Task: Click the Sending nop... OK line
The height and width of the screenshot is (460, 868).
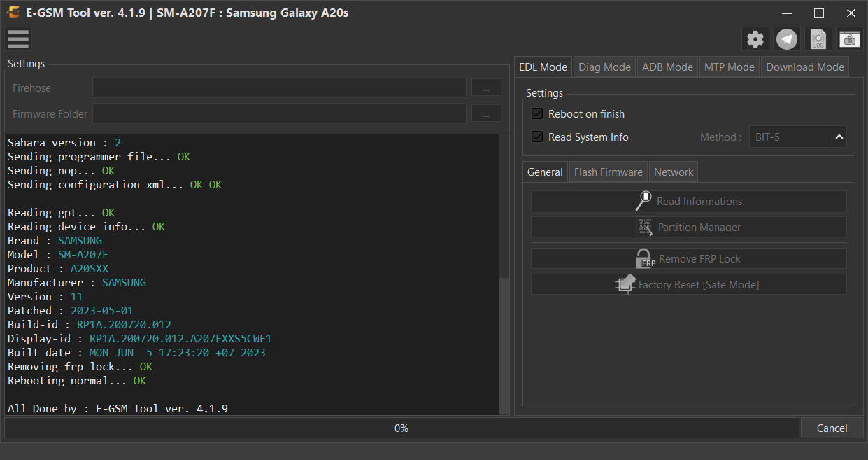Action: point(61,171)
